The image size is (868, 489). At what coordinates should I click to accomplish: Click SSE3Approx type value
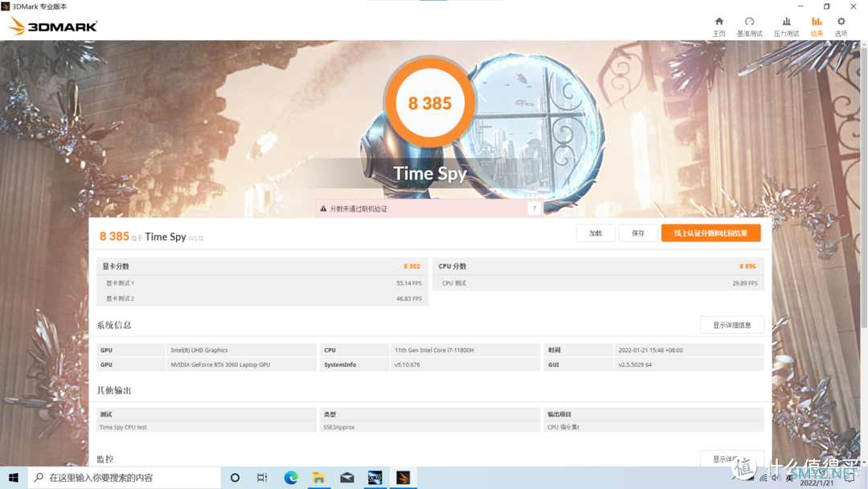[339, 427]
